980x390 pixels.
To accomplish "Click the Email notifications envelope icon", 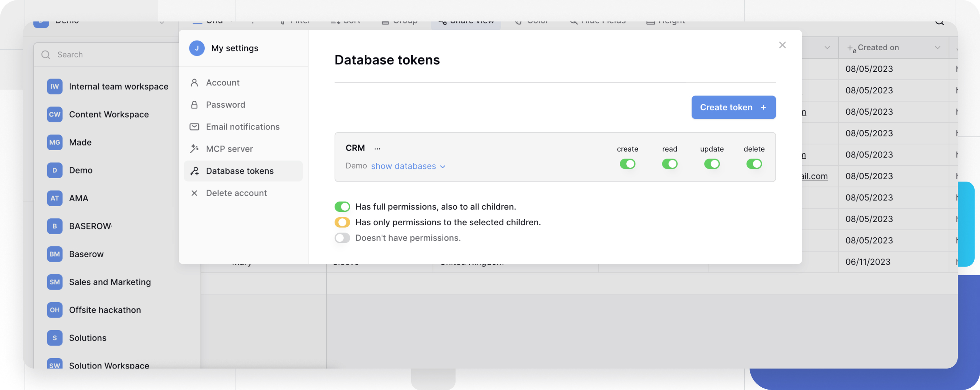I will coord(194,127).
